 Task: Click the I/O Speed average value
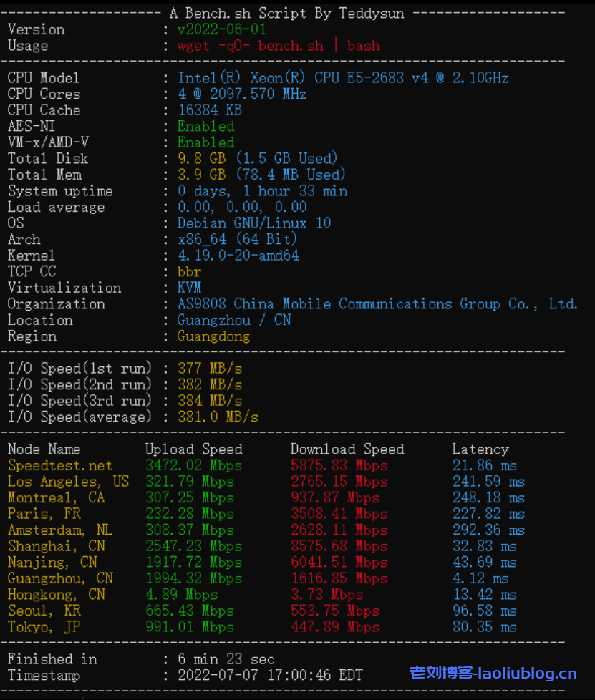coord(218,417)
